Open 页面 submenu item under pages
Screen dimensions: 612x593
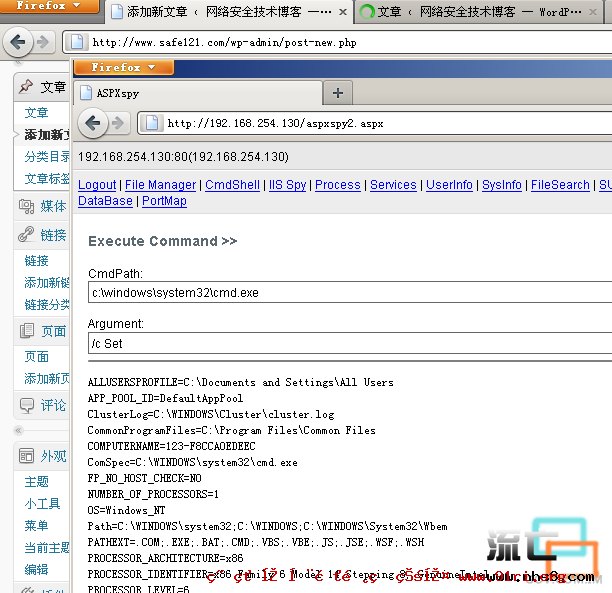(36, 356)
